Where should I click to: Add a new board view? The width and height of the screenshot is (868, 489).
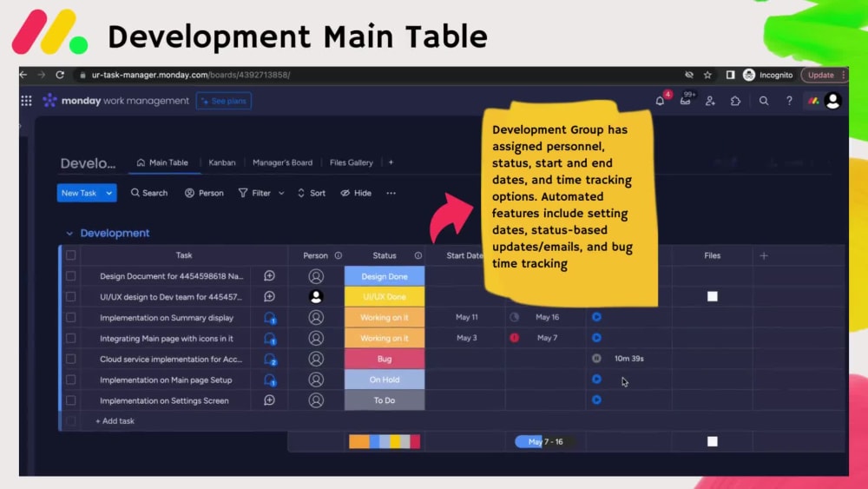(x=391, y=162)
